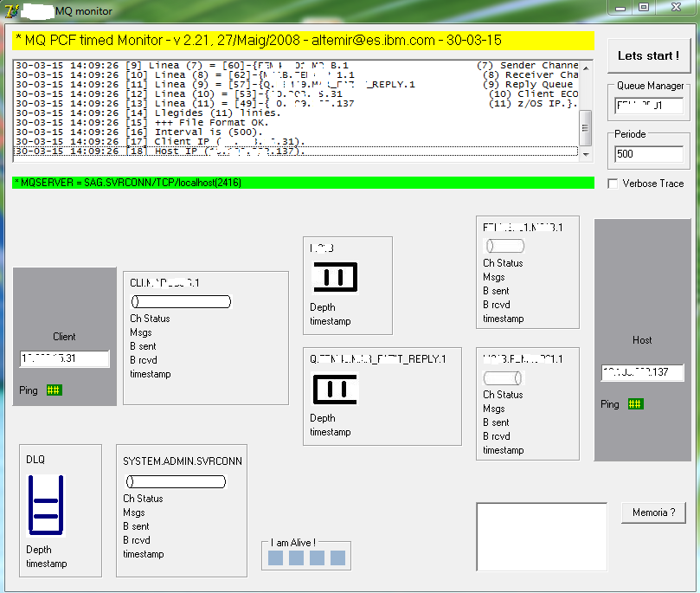
Task: Maximize the MQ monitor window
Action: [644, 8]
